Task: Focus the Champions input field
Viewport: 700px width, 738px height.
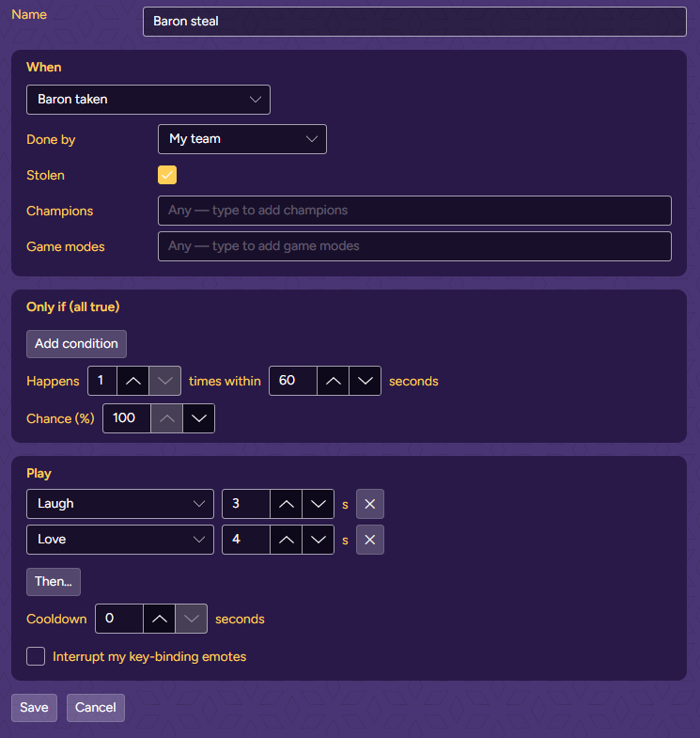Action: pyautogui.click(x=414, y=211)
